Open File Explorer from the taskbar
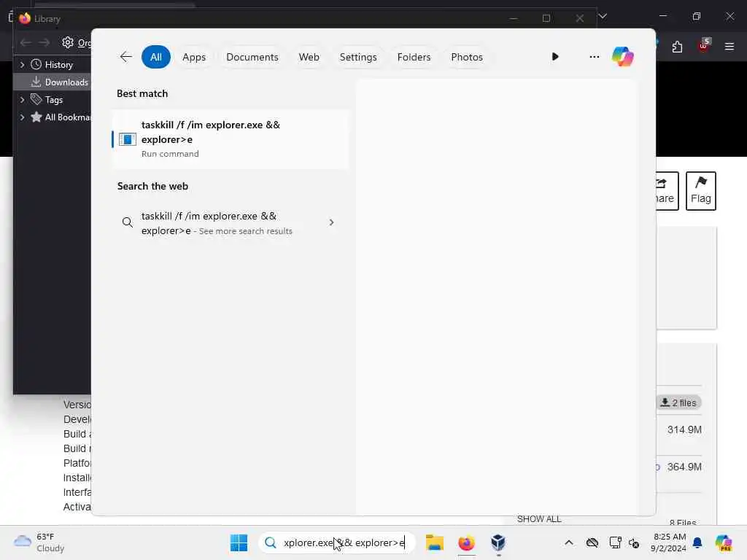Image resolution: width=747 pixels, height=560 pixels. click(x=435, y=542)
